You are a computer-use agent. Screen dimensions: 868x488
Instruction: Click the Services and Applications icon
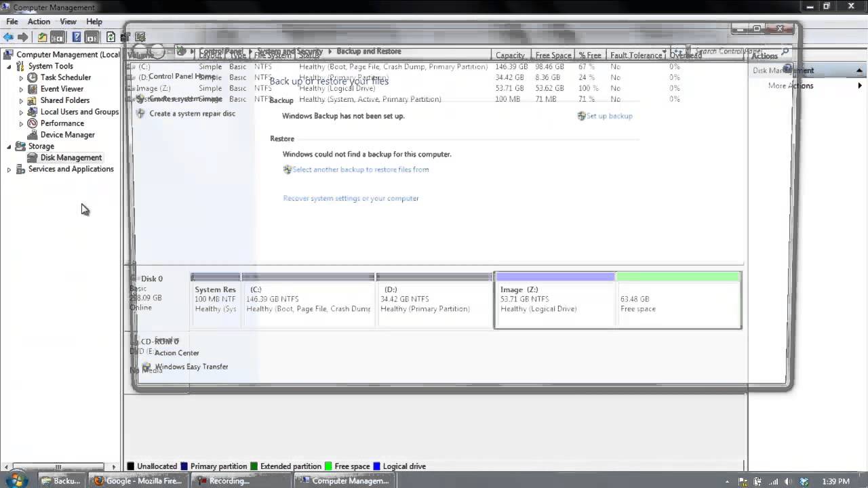20,169
